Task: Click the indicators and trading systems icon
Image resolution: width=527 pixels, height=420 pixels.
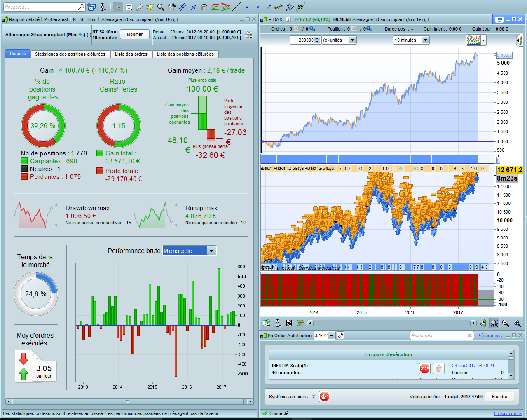Action: point(473,40)
